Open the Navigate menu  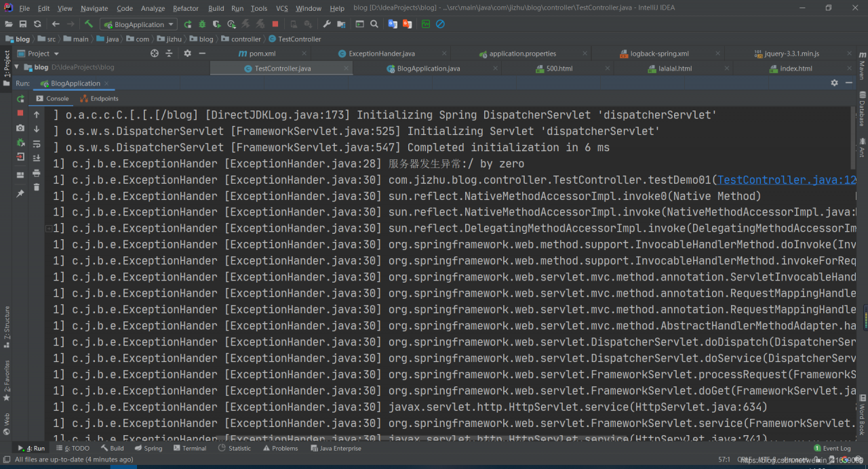pos(94,9)
